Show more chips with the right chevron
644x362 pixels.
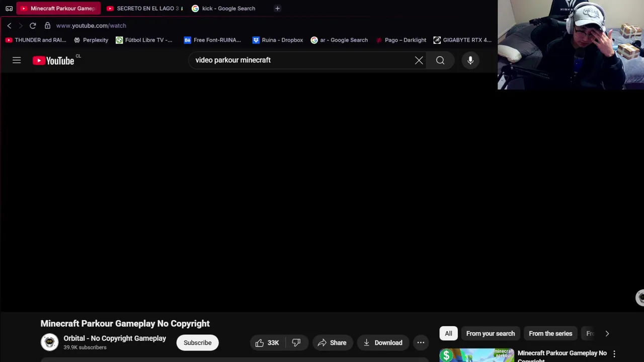click(607, 333)
